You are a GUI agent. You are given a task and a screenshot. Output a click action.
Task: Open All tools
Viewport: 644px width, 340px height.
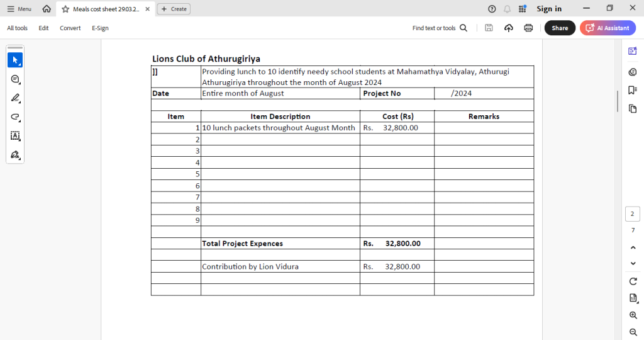tap(17, 28)
